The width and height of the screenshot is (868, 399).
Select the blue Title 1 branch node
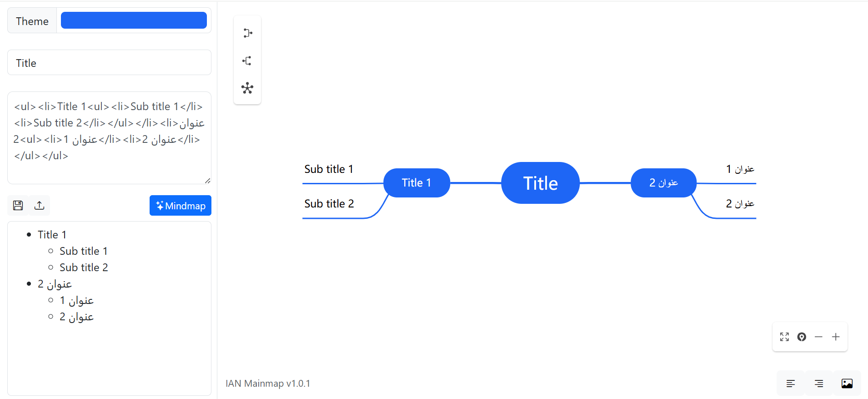tap(416, 183)
